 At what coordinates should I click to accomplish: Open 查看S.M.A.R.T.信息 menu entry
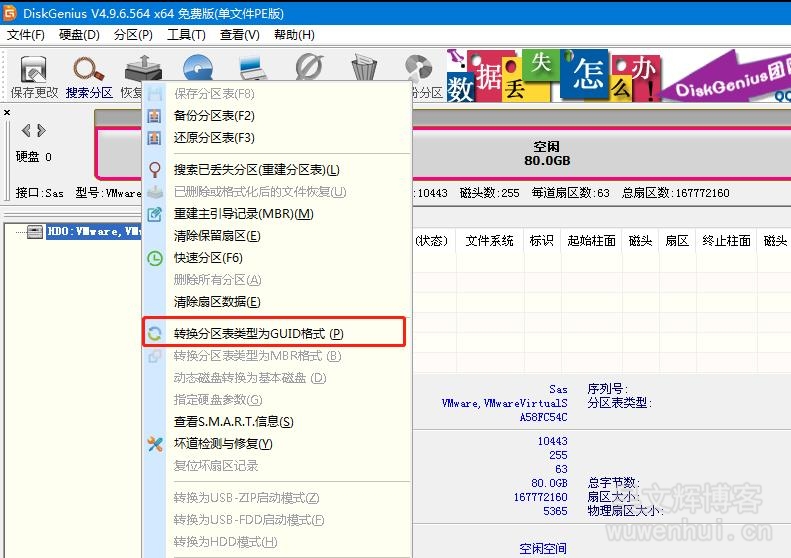[x=233, y=421]
